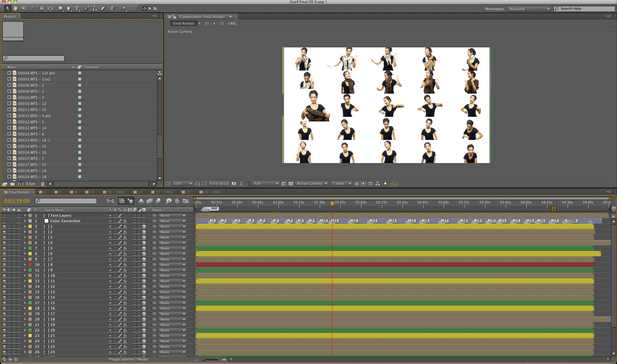Click the Take Snapshot camera icon
The width and height of the screenshot is (617, 364).
point(234,184)
